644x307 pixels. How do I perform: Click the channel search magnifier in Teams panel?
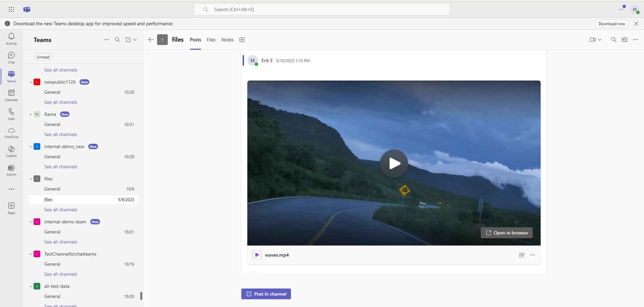[117, 40]
